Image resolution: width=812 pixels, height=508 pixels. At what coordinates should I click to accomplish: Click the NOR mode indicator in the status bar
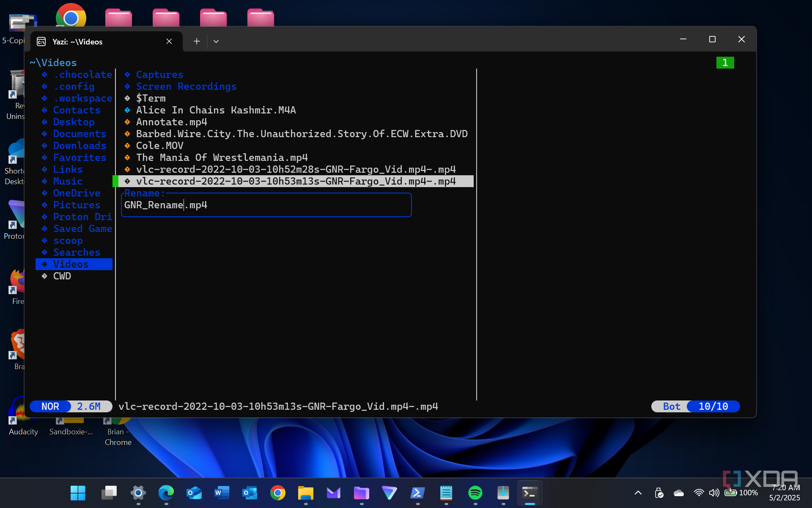pos(50,406)
